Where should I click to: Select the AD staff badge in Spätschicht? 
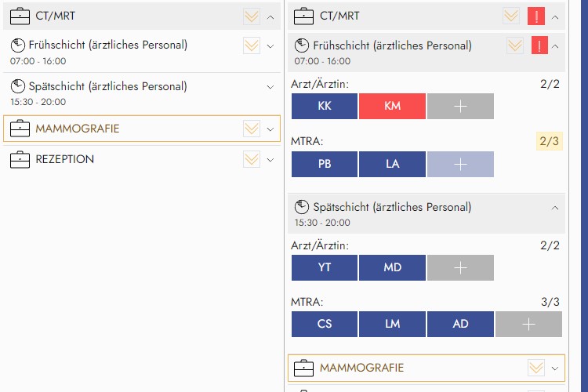460,324
